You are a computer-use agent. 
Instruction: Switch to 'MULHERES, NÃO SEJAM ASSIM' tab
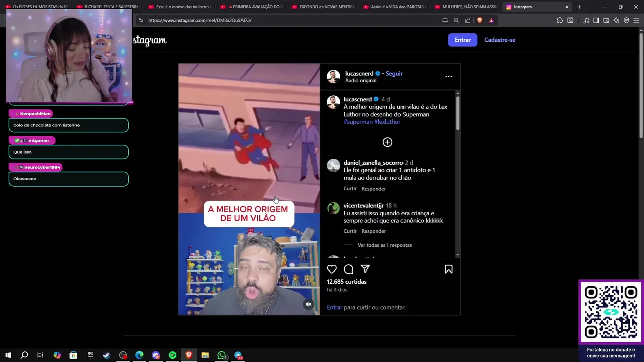[466, 7]
